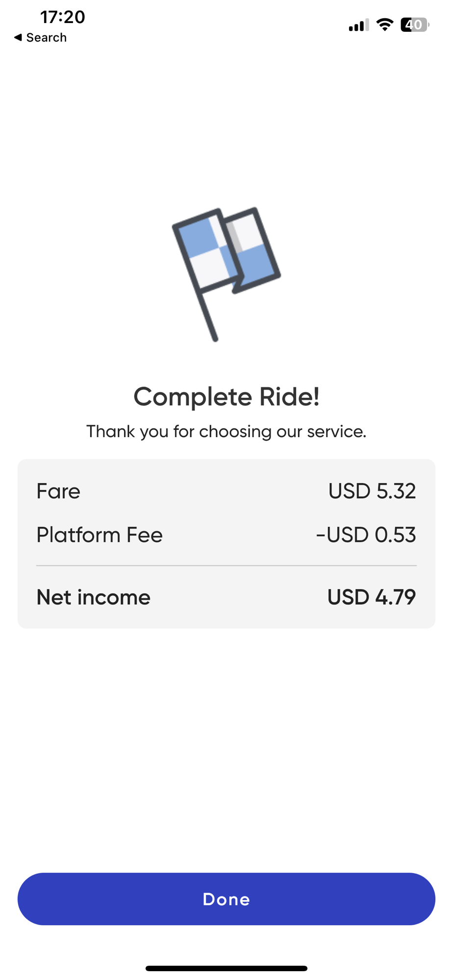The image size is (453, 980).
Task: Tap the battery level indicator
Action: 414,24
